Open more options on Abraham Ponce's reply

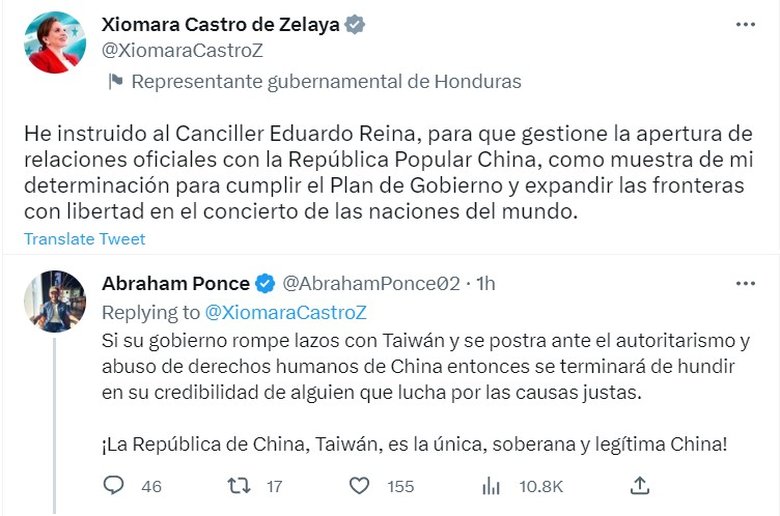745,284
